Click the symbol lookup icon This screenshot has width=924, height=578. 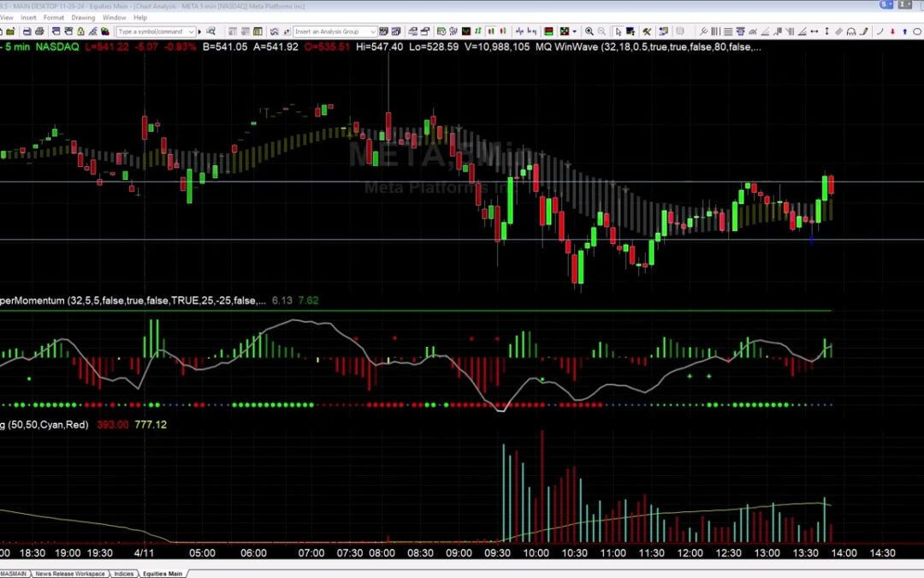[x=210, y=32]
